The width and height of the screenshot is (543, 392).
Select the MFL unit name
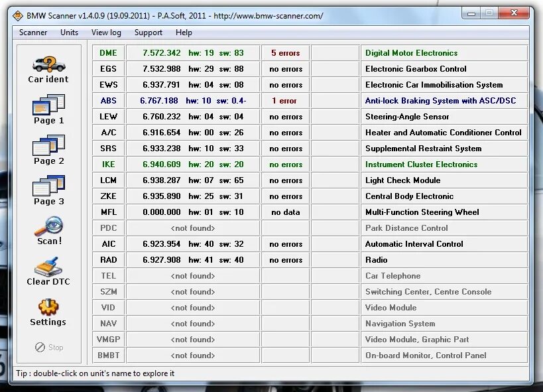click(108, 212)
